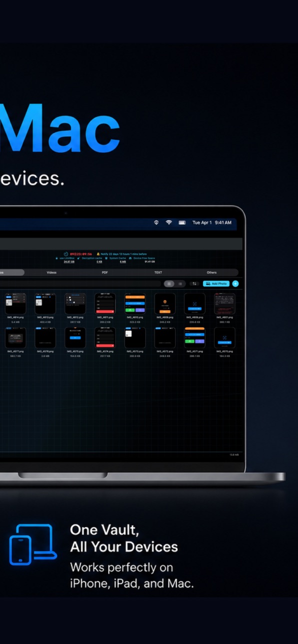
Task: Switch to the Others tab
Action: coord(211,273)
